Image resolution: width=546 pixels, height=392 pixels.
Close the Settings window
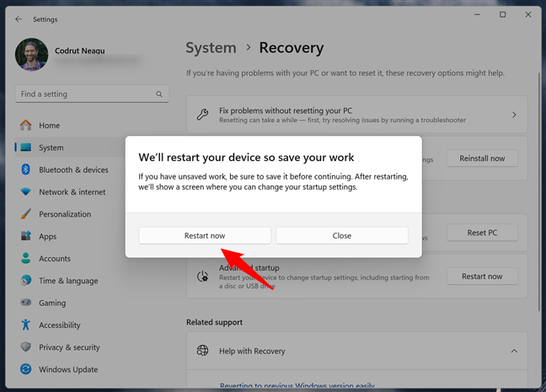click(x=528, y=14)
